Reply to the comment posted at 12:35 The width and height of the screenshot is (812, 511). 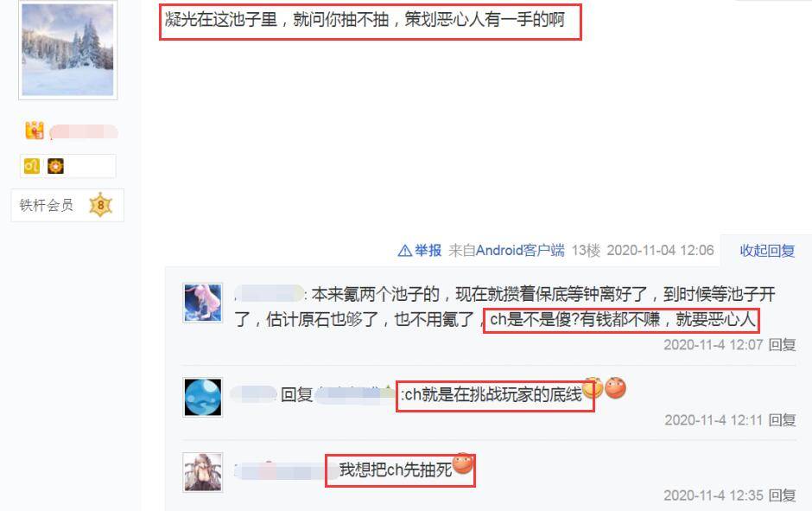click(x=782, y=495)
